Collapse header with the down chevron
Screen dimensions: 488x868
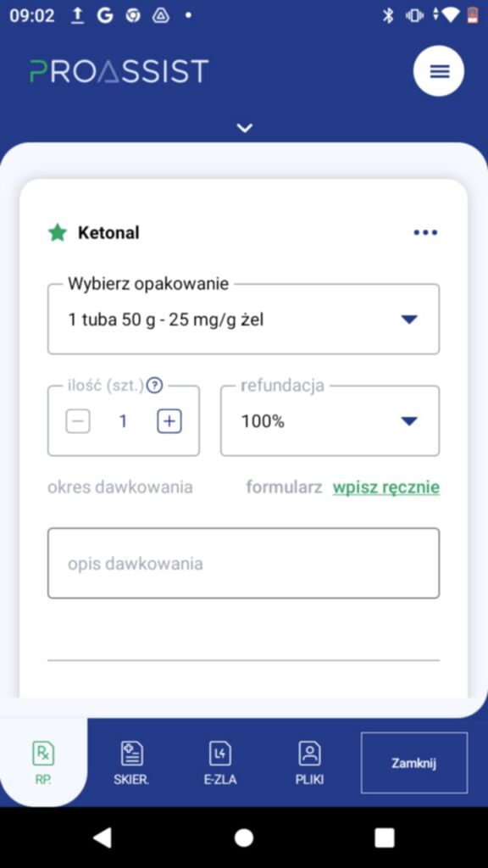245,128
